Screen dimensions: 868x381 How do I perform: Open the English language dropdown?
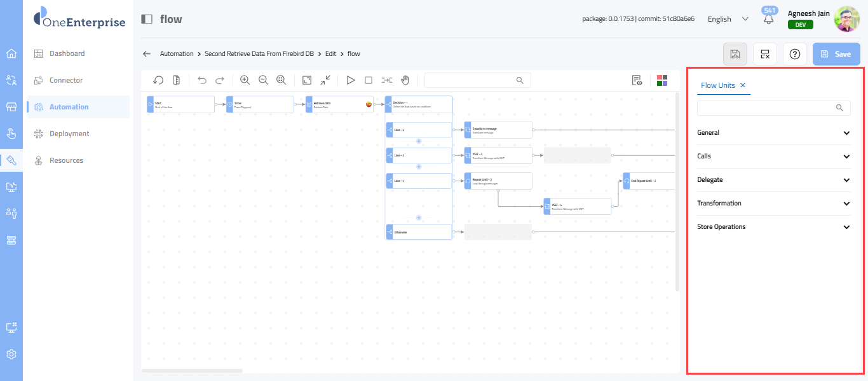click(728, 19)
